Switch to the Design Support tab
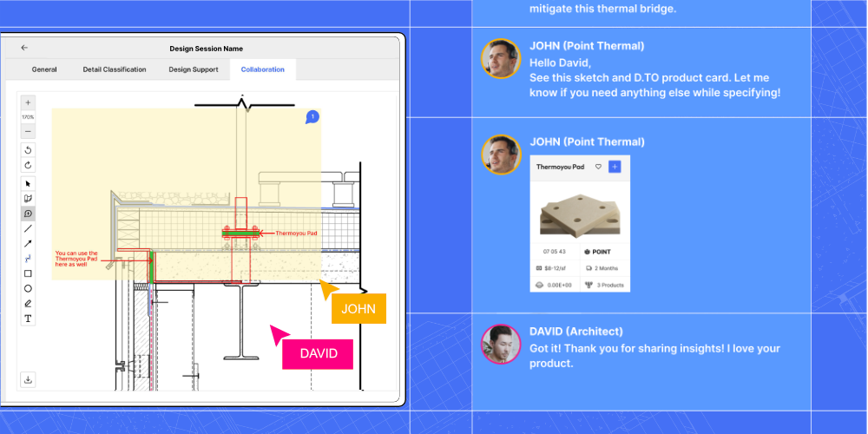Screen dimensions: 868x434 tap(192, 69)
